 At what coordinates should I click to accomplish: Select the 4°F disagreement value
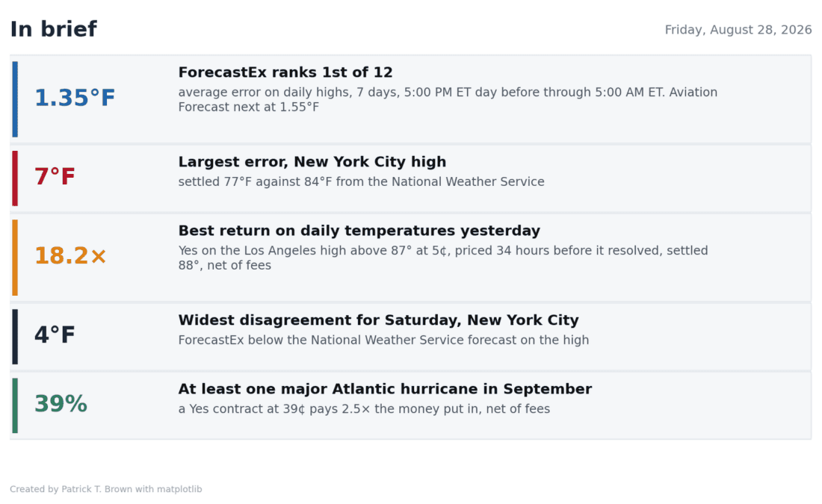coord(55,335)
